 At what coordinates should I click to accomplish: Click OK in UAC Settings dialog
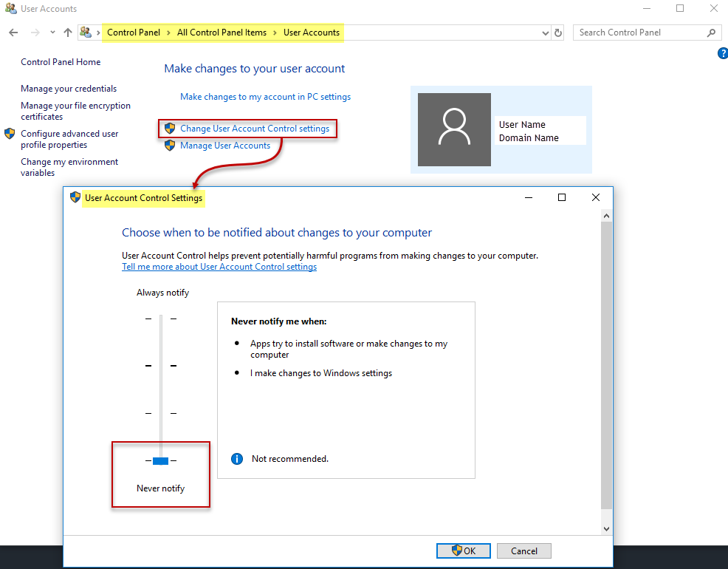[x=464, y=551]
